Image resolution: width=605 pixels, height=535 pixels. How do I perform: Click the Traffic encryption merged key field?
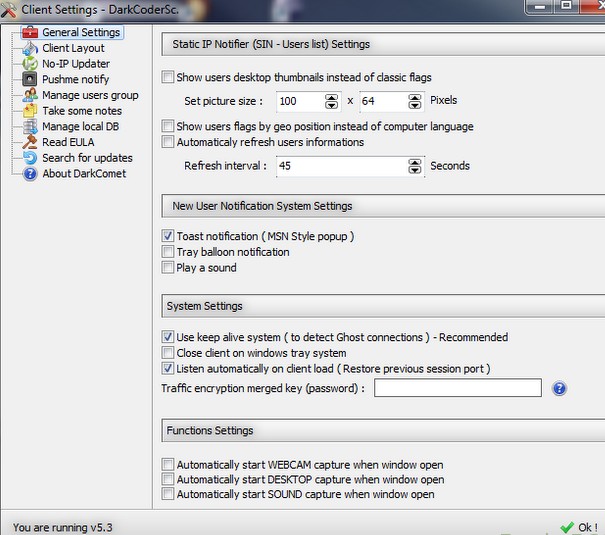pos(457,388)
